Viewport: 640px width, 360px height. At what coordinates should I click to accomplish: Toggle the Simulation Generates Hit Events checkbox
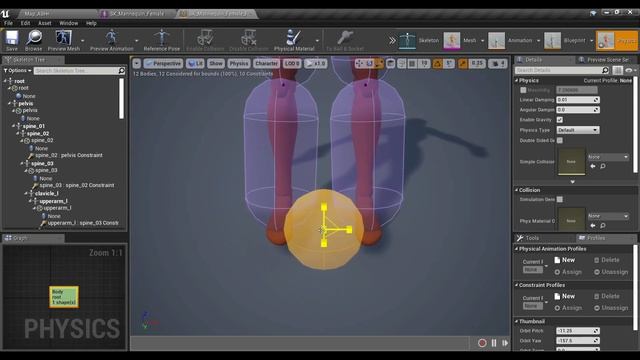560,199
